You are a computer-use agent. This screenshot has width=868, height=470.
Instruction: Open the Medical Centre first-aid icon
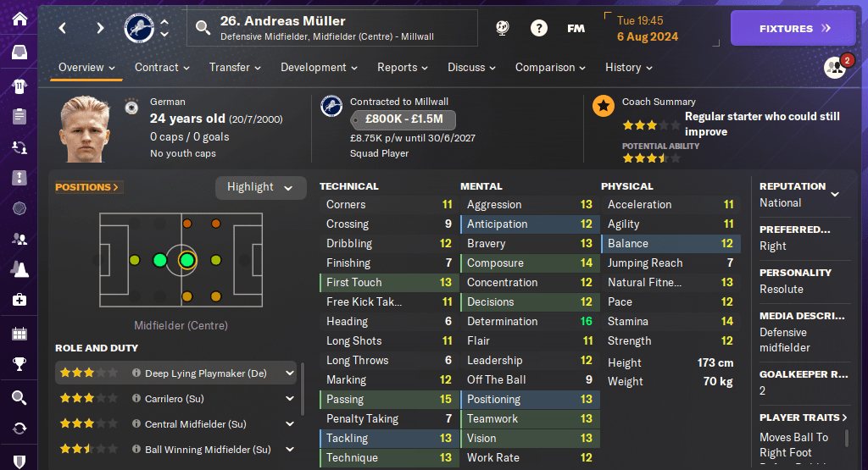pos(19,300)
